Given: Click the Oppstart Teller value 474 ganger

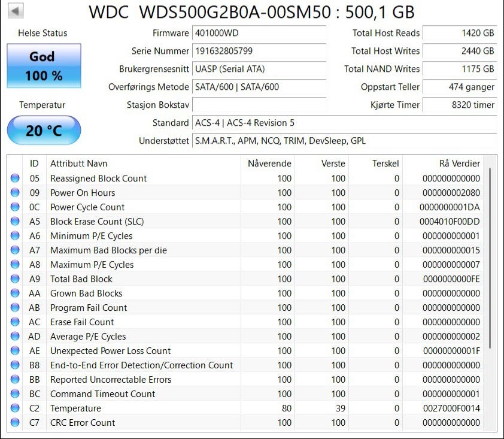Looking at the screenshot, I should click(460, 87).
